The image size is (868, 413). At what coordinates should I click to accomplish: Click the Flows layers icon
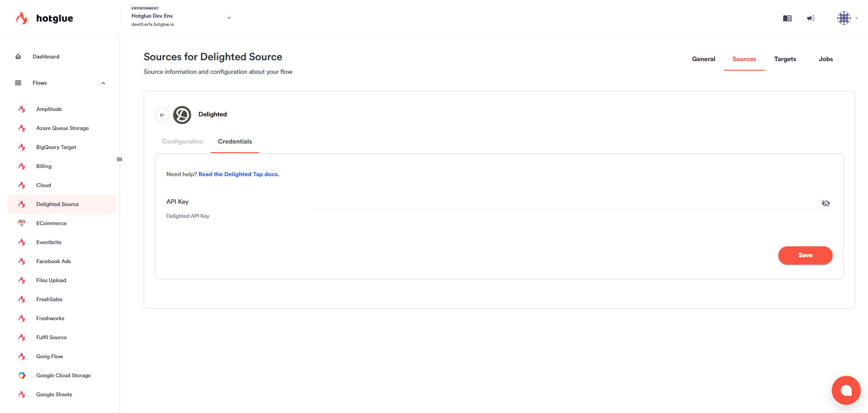(18, 83)
